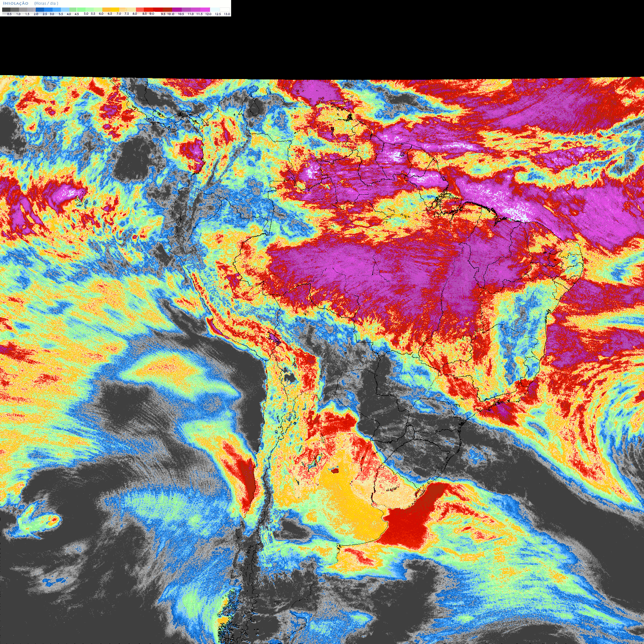
Task: Select the bright yellow legend swatch above 7.0
Action: tap(115, 10)
